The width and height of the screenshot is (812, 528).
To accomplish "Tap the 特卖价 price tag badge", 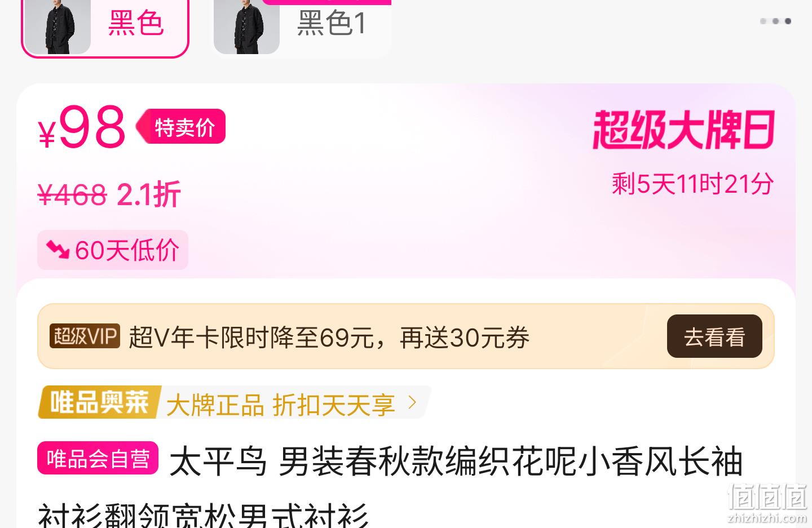I will pyautogui.click(x=181, y=127).
